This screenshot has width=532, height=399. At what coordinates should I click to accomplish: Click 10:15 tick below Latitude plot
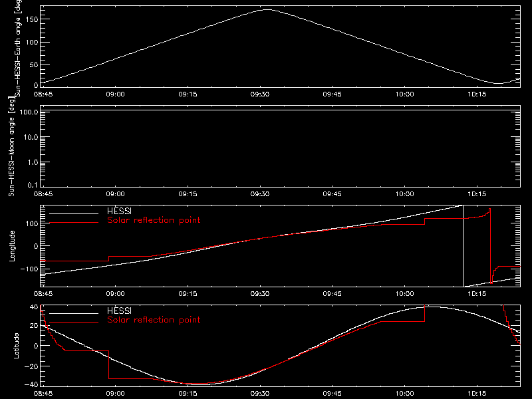(x=477, y=394)
